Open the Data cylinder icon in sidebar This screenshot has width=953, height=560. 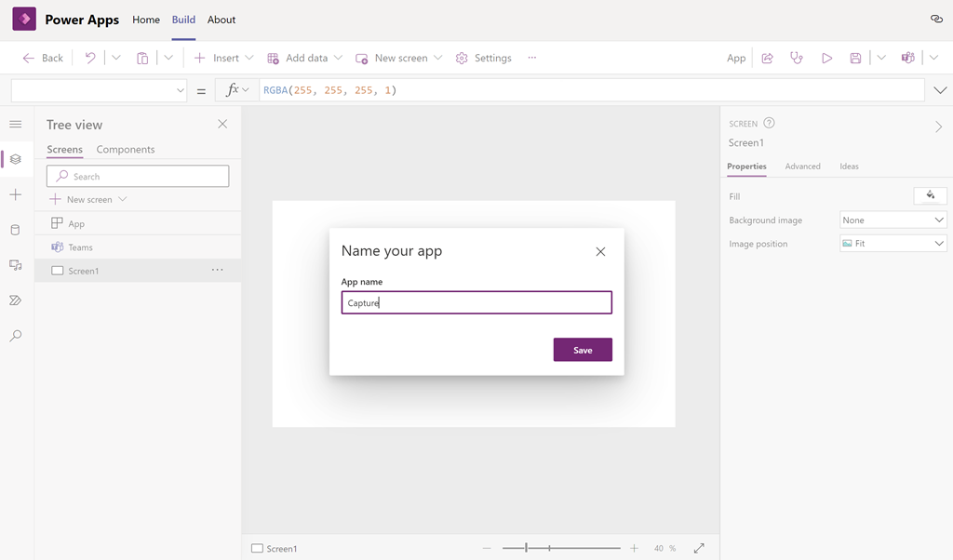point(15,230)
